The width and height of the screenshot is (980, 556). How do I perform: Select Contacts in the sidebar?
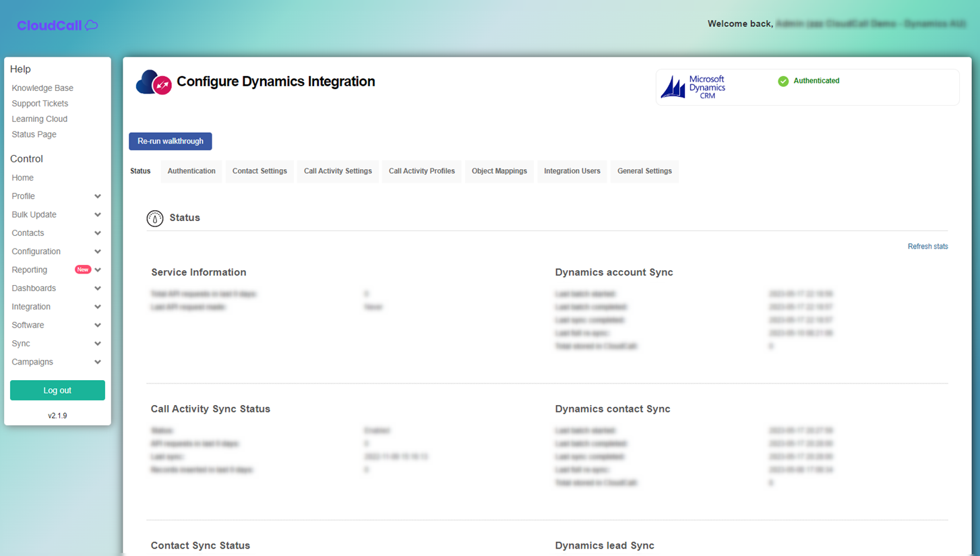coord(28,233)
